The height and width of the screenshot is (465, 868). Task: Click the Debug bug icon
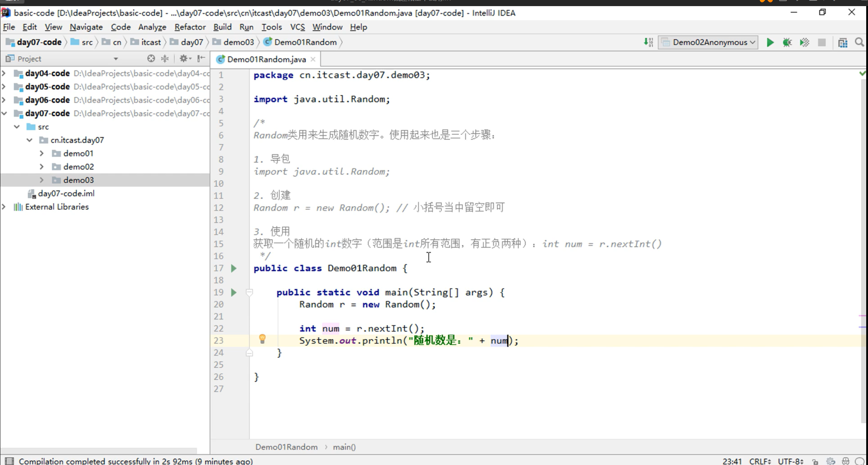click(x=787, y=42)
